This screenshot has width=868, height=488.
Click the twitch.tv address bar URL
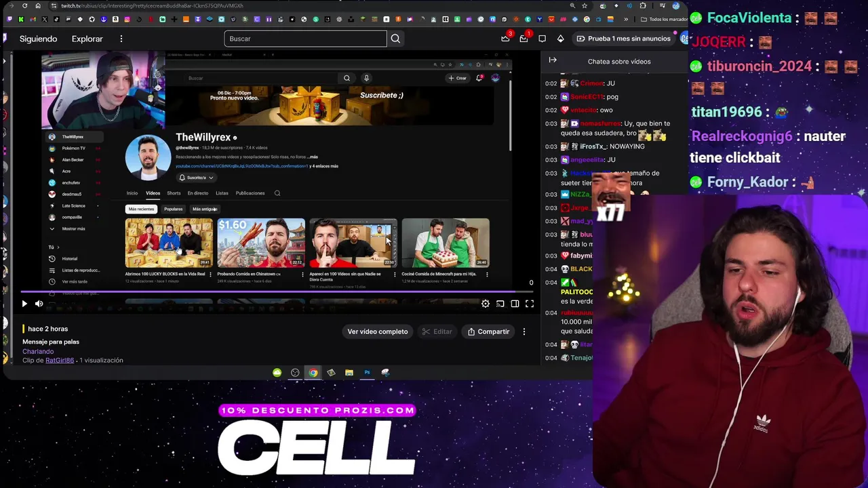click(x=153, y=6)
